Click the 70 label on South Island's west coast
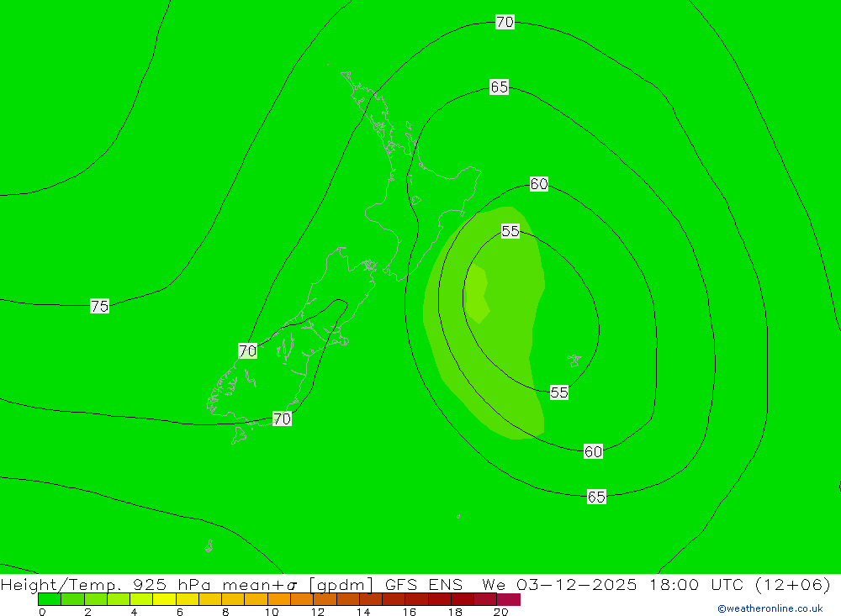841x616 pixels. [247, 351]
